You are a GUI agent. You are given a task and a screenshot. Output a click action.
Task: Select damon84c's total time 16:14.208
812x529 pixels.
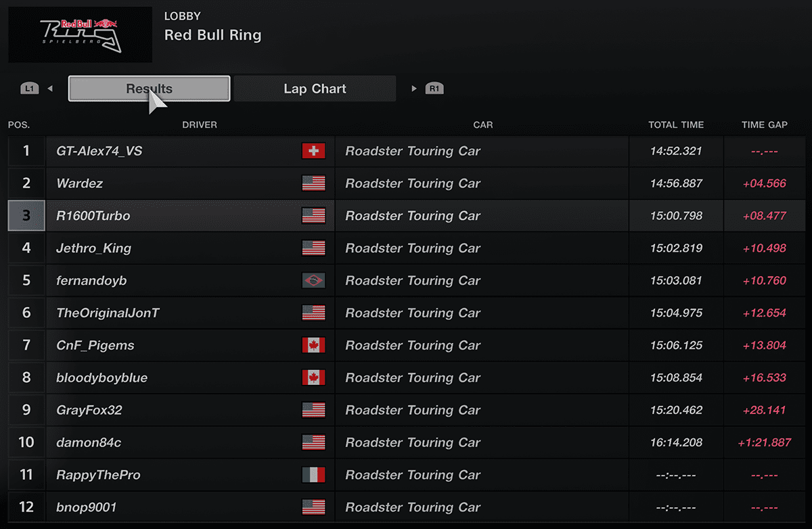tap(677, 442)
